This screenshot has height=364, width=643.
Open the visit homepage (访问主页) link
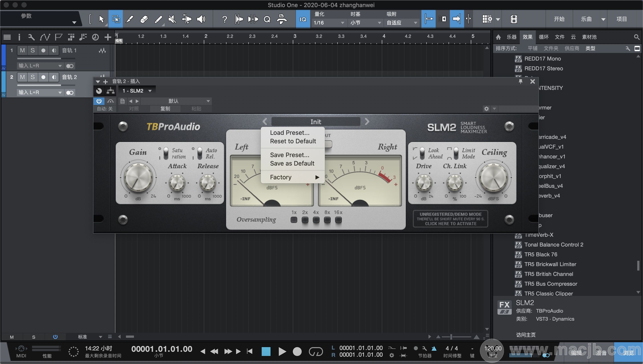(x=526, y=335)
